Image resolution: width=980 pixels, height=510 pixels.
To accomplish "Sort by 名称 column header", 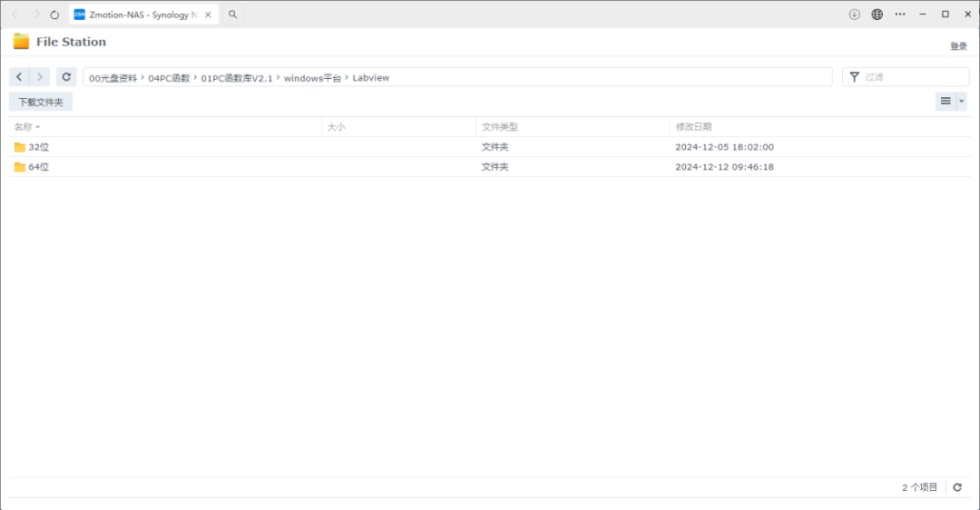I will point(165,127).
